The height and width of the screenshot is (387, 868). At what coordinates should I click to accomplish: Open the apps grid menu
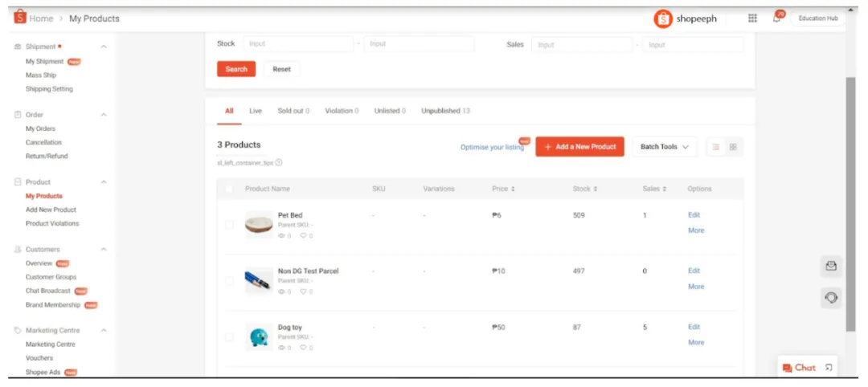[752, 18]
